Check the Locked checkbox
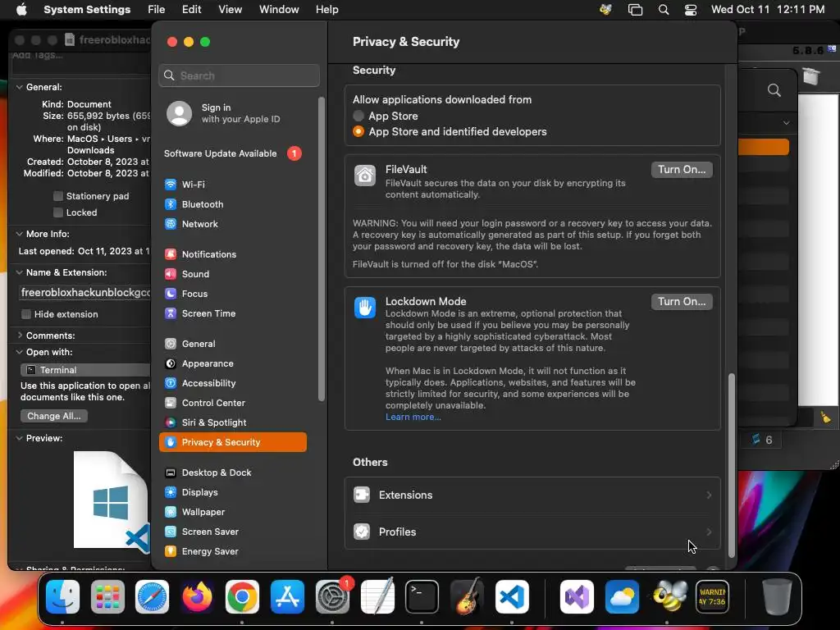 [58, 212]
